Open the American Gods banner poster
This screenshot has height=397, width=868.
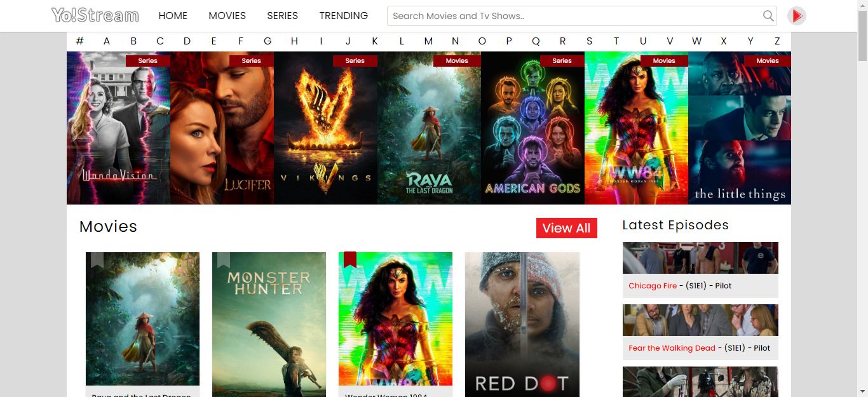(532, 128)
